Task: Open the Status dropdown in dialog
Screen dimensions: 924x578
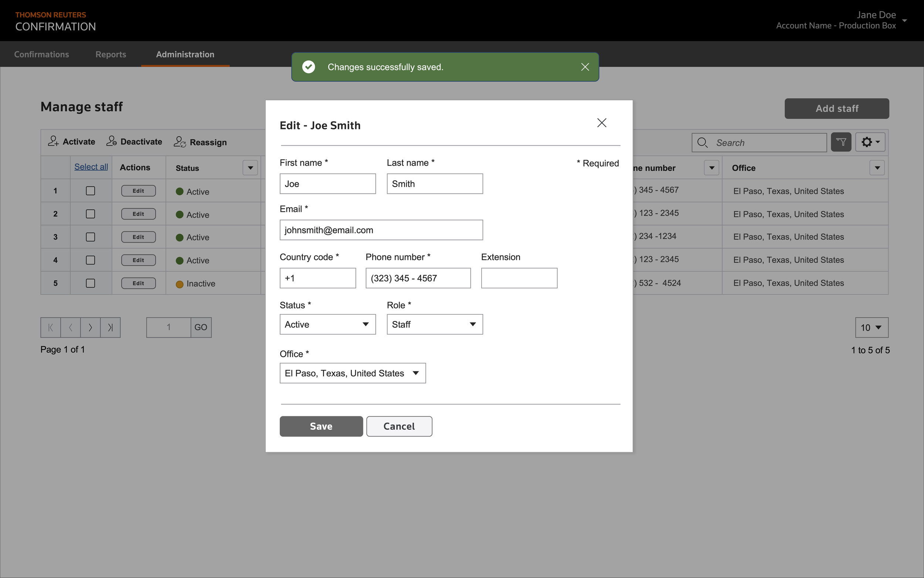Action: coord(327,325)
